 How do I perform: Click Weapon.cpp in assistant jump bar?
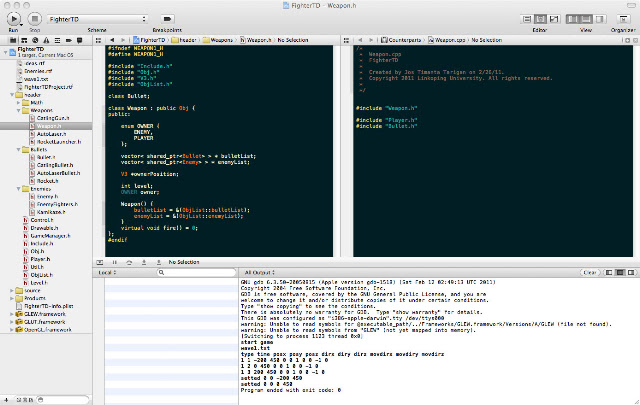(x=447, y=40)
